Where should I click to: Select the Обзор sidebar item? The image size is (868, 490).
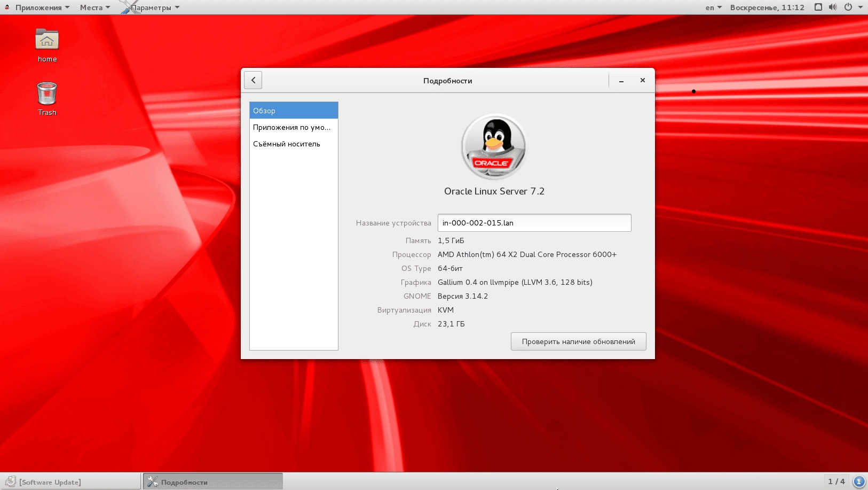[x=294, y=111]
